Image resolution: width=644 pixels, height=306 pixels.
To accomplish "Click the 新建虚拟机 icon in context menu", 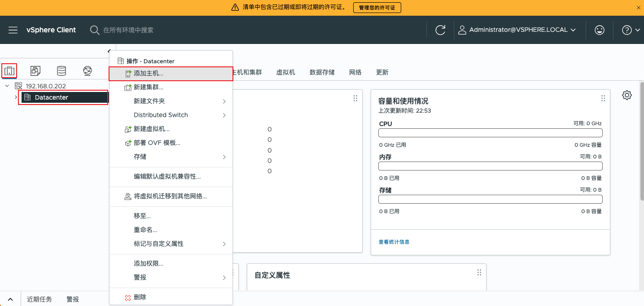I will pyautogui.click(x=128, y=129).
